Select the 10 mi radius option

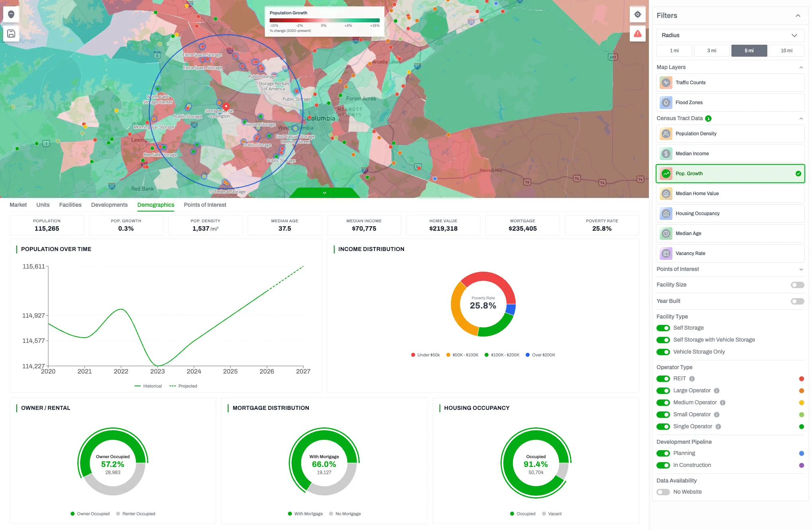coord(786,51)
